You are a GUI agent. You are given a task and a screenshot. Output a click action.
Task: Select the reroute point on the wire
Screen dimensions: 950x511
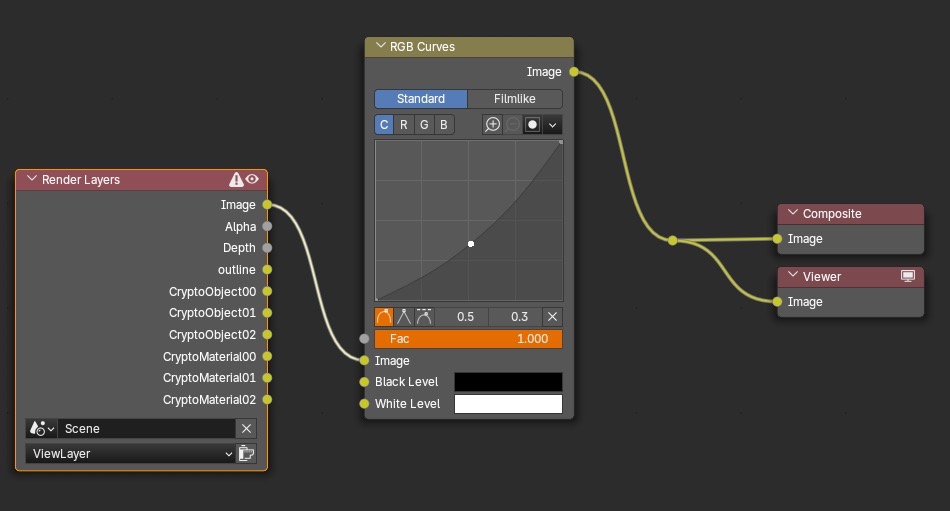pos(673,241)
